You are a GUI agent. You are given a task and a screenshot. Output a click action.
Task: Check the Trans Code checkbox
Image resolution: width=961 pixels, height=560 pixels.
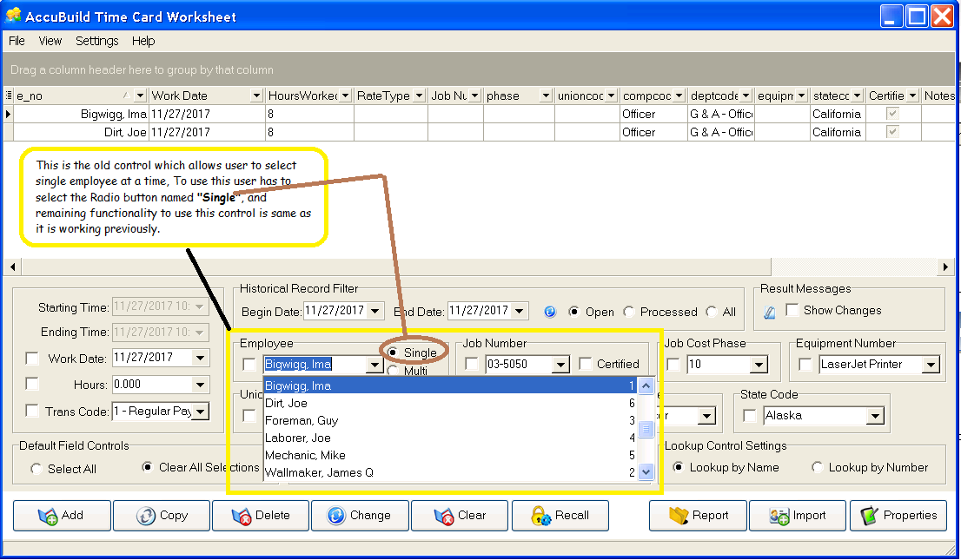point(32,411)
